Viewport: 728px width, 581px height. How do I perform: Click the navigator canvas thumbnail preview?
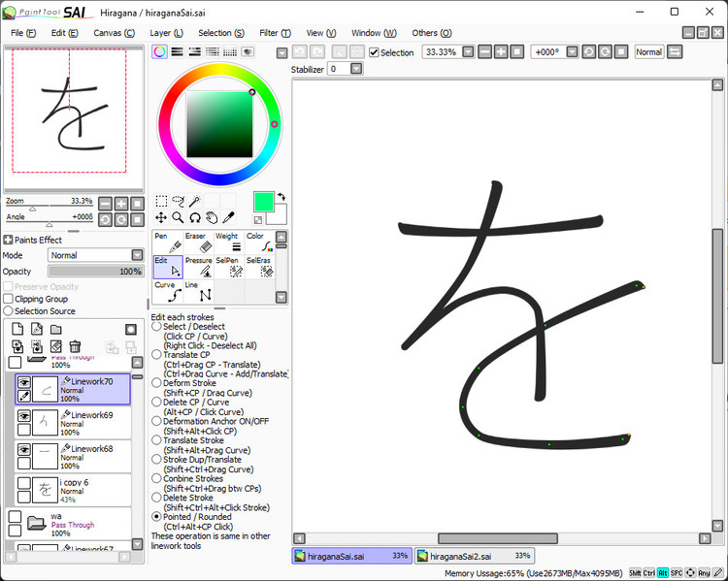coord(68,109)
